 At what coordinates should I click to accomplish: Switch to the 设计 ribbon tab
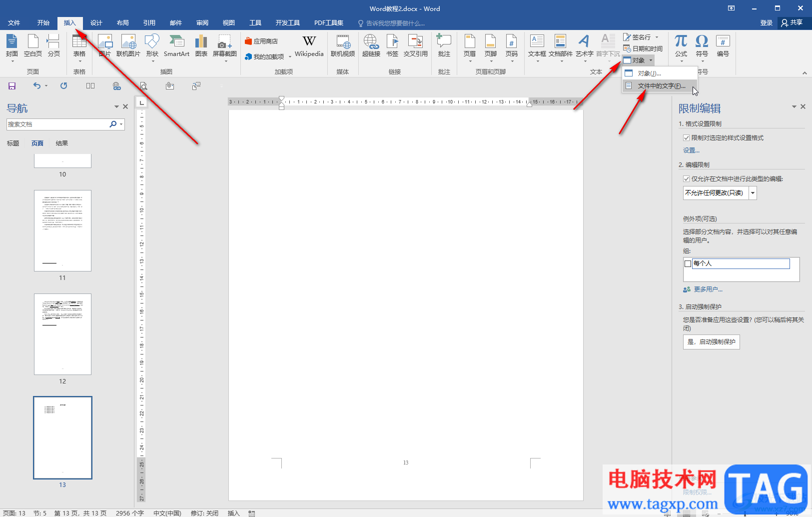(x=96, y=23)
